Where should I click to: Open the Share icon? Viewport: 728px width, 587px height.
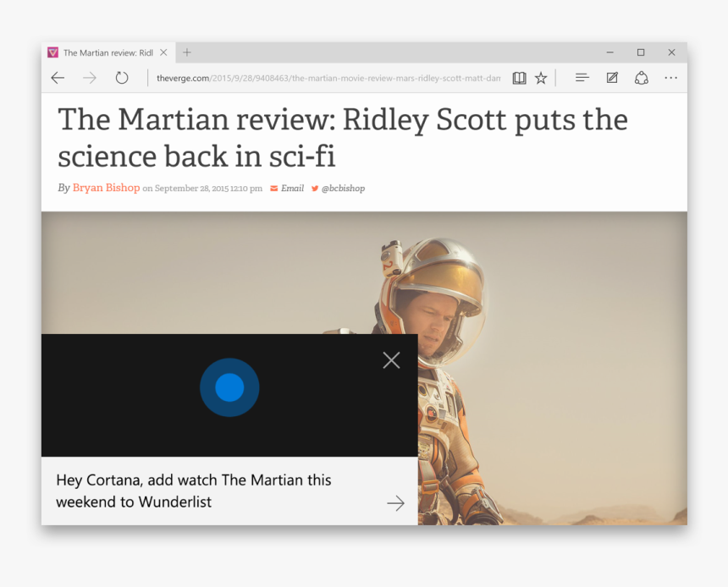(x=641, y=78)
